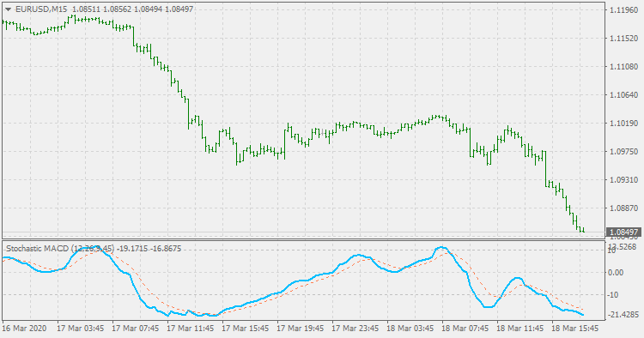Click the 1.11080 price axis label
644x338 pixels.
click(623, 66)
